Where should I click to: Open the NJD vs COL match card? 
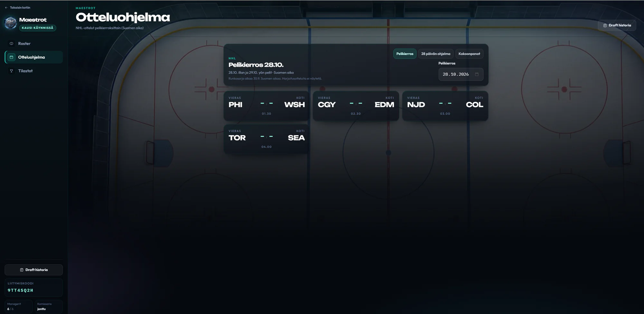pos(445,106)
